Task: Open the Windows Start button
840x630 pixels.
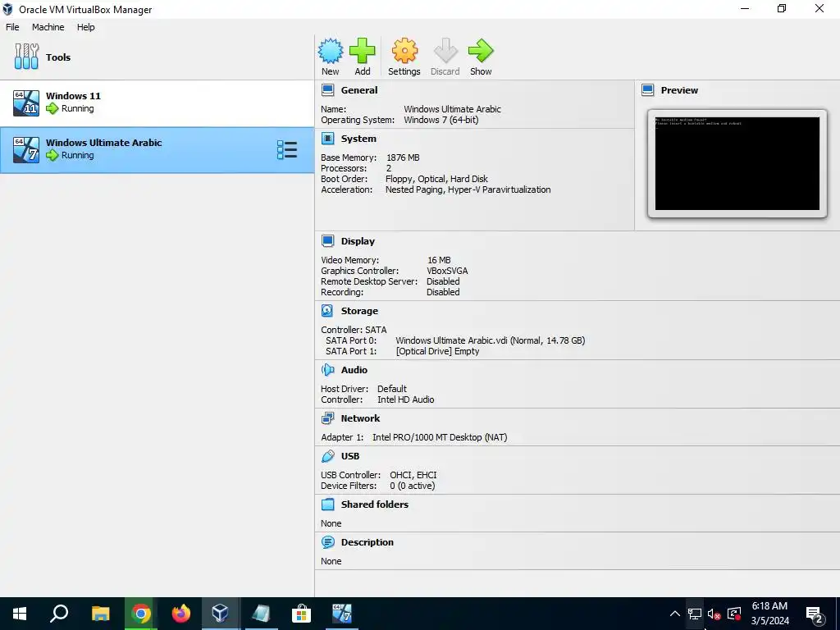Action: 20,614
